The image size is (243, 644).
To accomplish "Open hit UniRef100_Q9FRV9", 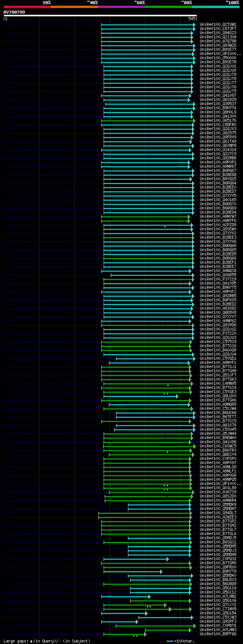I will click(x=218, y=137).
